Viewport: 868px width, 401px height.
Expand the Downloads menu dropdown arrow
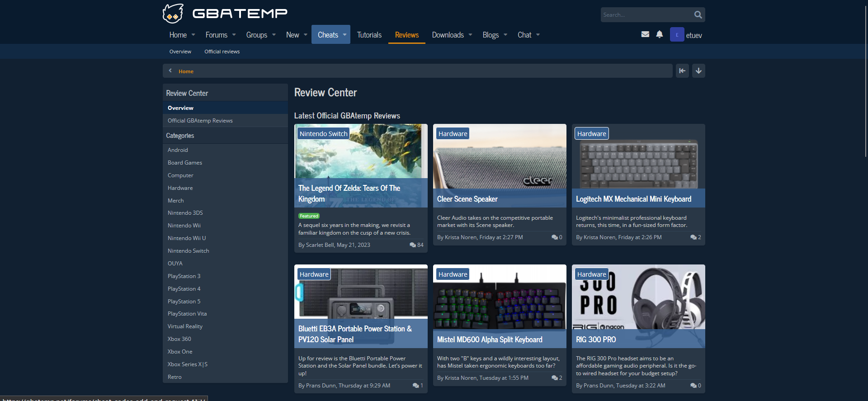pos(470,35)
